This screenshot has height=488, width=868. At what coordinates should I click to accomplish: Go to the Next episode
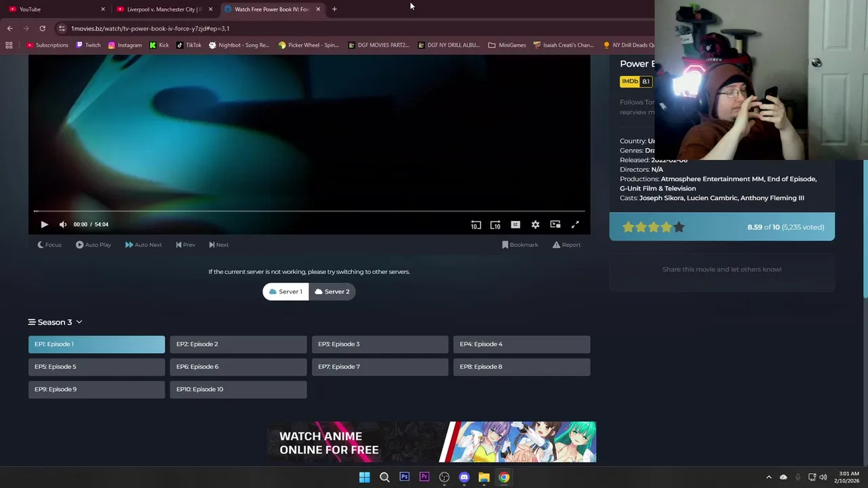(218, 245)
